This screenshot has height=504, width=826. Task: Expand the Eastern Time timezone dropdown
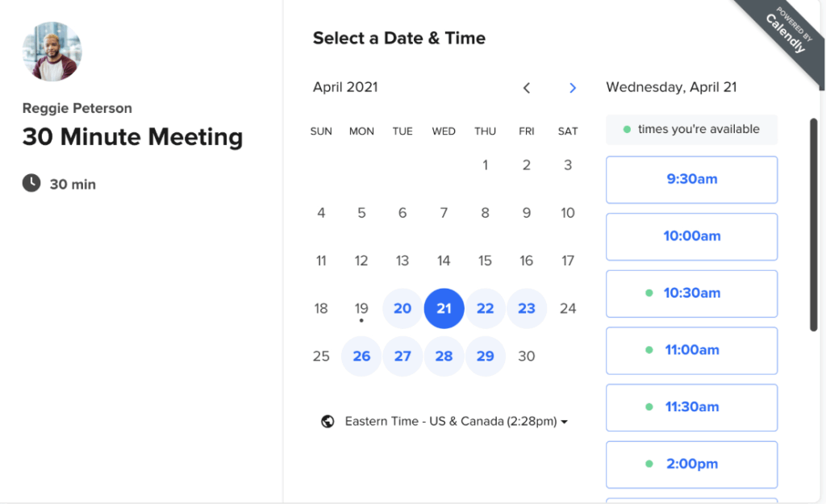(x=456, y=421)
